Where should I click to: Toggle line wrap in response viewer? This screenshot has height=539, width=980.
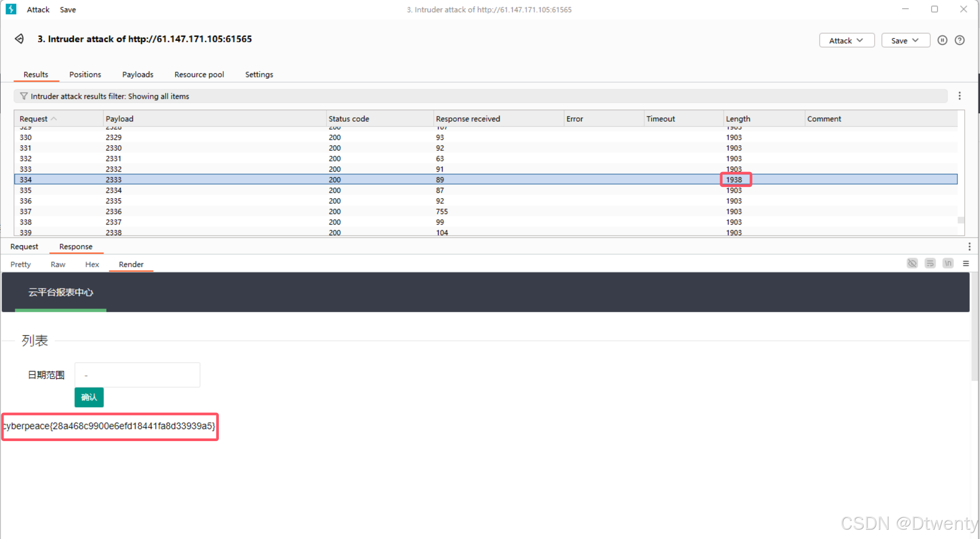click(930, 263)
